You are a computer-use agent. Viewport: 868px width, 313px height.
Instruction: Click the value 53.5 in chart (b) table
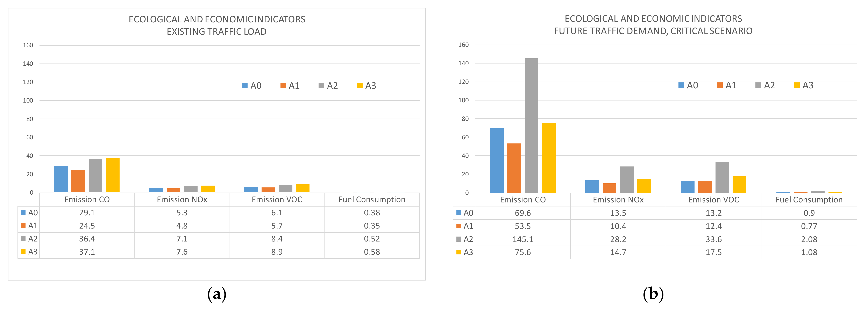(x=523, y=226)
